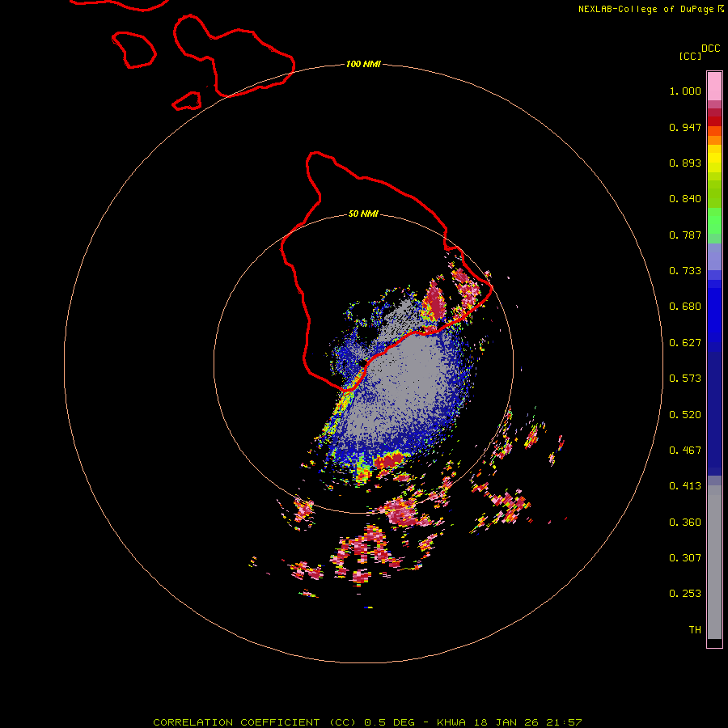Click the 0.413 legend value

pos(685,486)
